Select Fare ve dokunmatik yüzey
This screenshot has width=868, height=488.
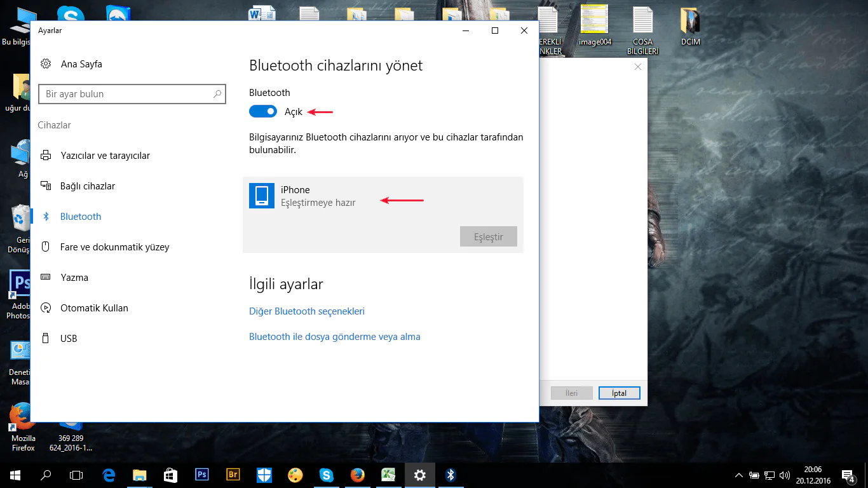(114, 247)
